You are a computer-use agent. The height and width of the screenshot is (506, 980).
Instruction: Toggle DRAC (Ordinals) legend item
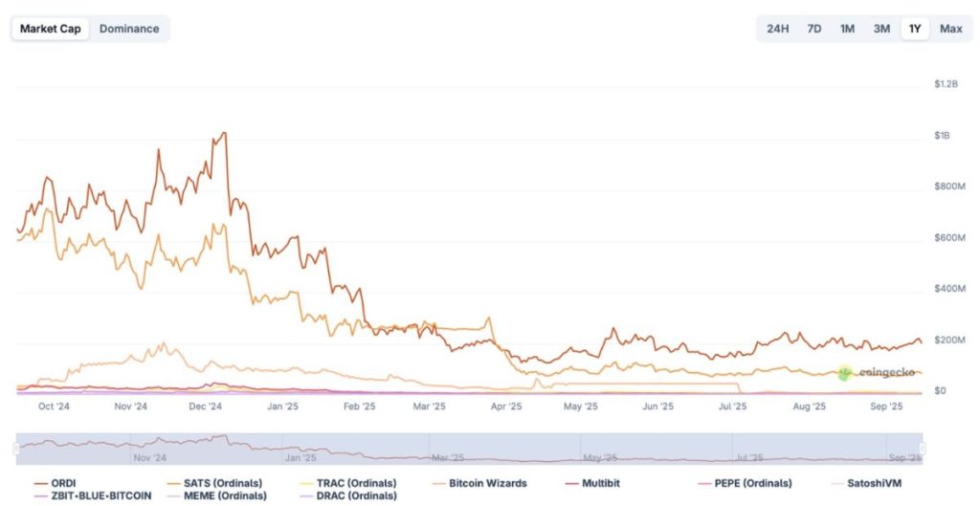[x=348, y=496]
